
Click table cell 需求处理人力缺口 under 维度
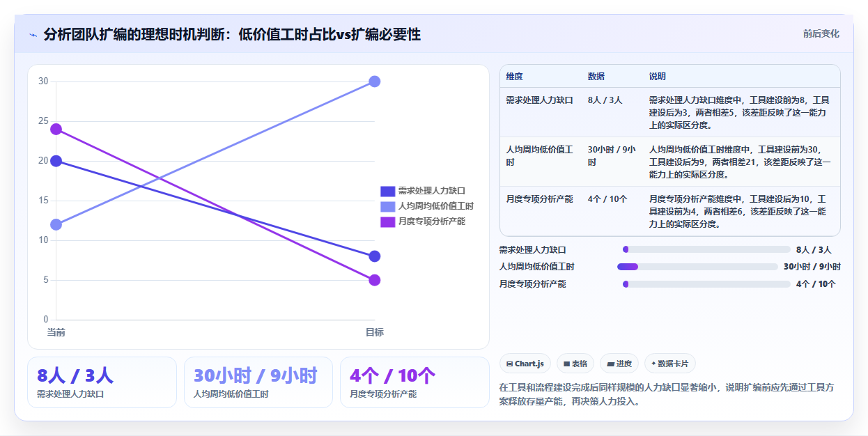point(539,100)
